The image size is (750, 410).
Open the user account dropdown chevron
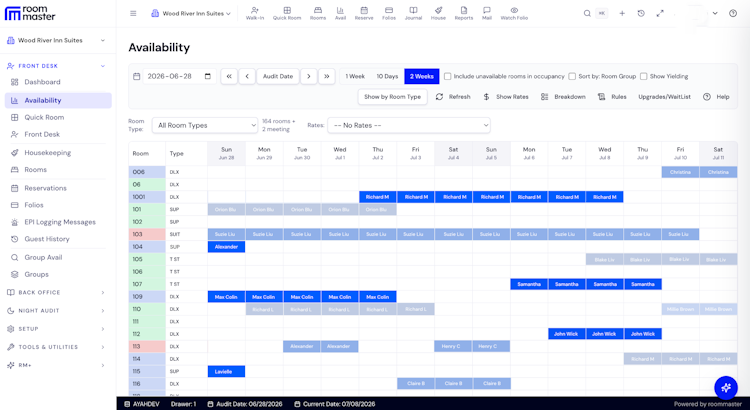(715, 13)
